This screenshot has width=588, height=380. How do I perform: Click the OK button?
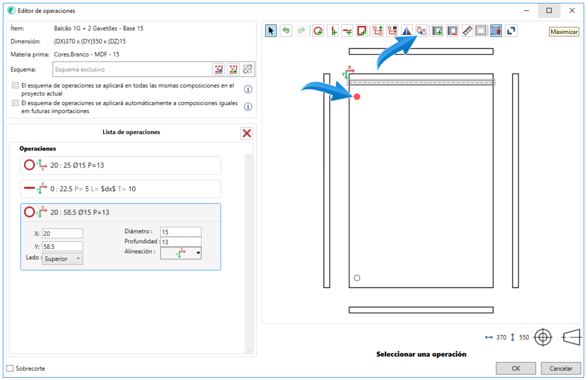pyautogui.click(x=515, y=368)
